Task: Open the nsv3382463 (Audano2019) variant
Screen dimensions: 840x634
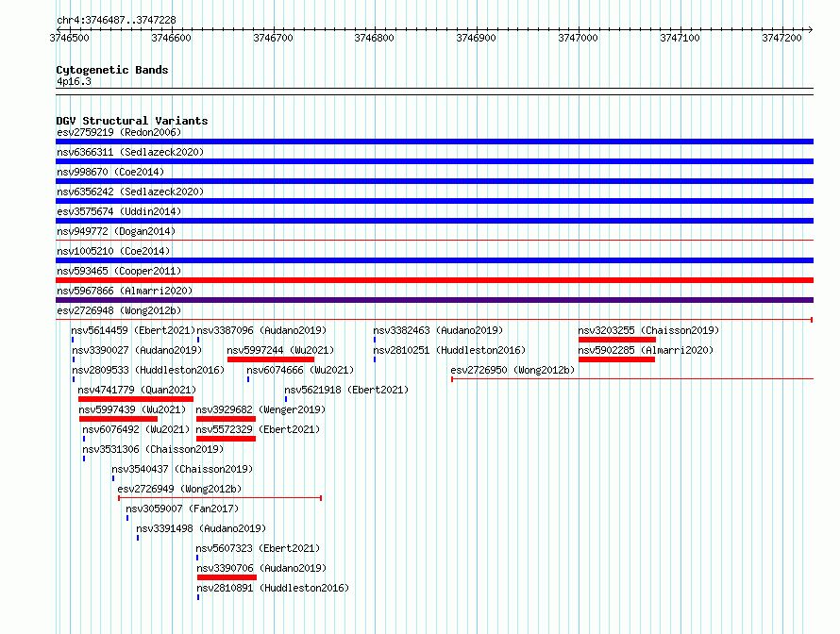Action: pyautogui.click(x=438, y=330)
